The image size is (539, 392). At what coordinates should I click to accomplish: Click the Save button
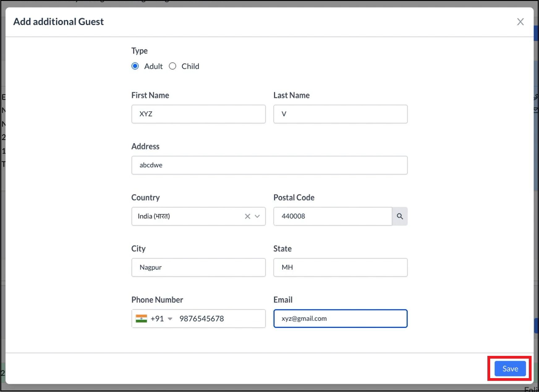pos(510,369)
